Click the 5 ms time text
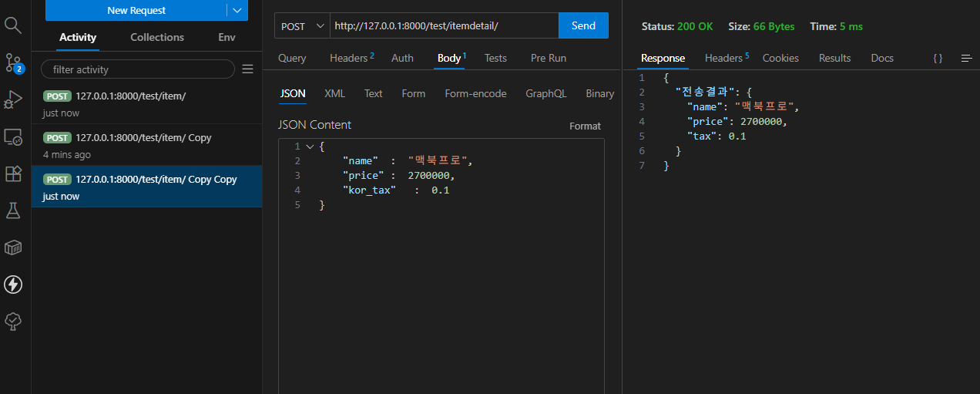The height and width of the screenshot is (394, 980). [851, 26]
